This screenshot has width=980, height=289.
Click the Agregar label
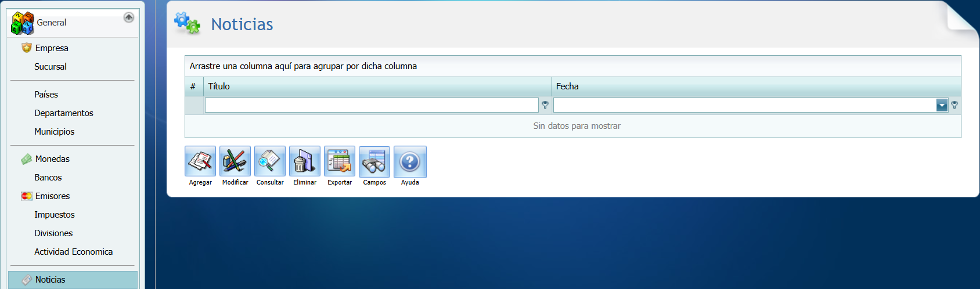click(x=200, y=182)
